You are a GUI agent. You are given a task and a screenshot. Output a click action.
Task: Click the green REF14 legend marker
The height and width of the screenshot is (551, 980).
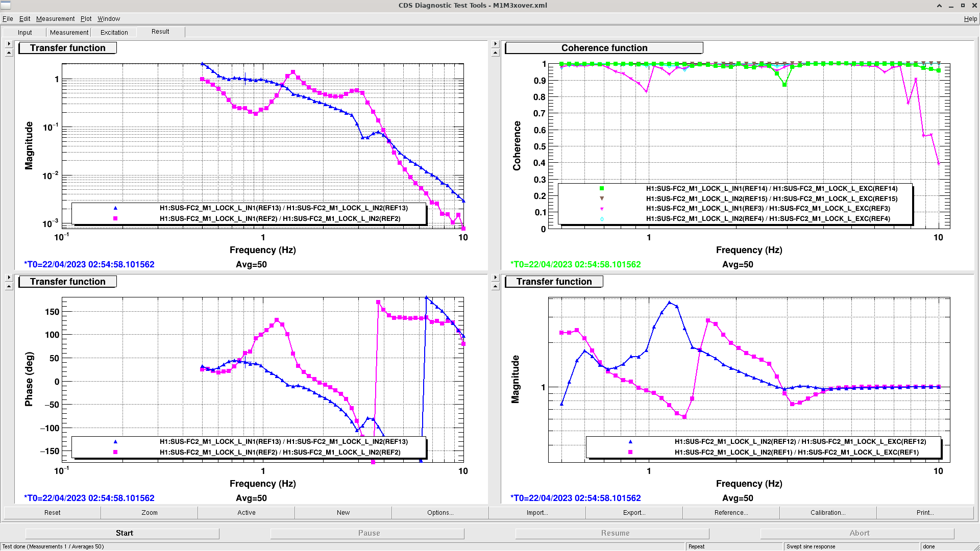coord(602,189)
